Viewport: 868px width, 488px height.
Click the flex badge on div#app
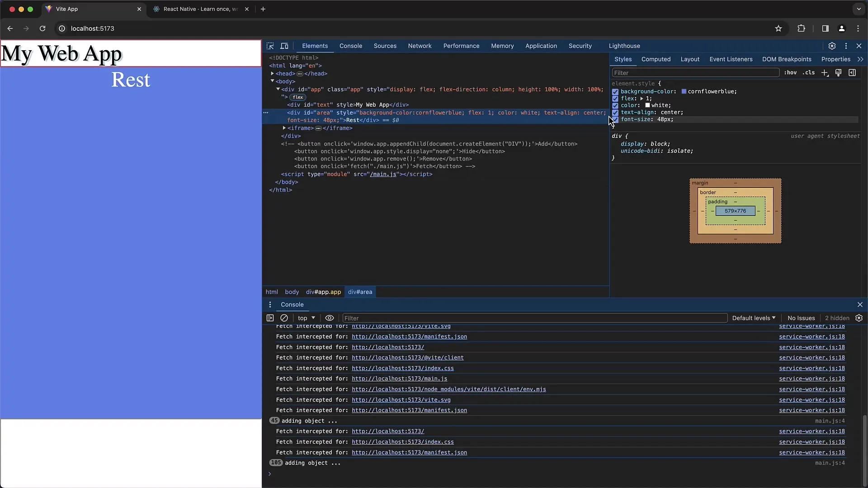pos(297,97)
